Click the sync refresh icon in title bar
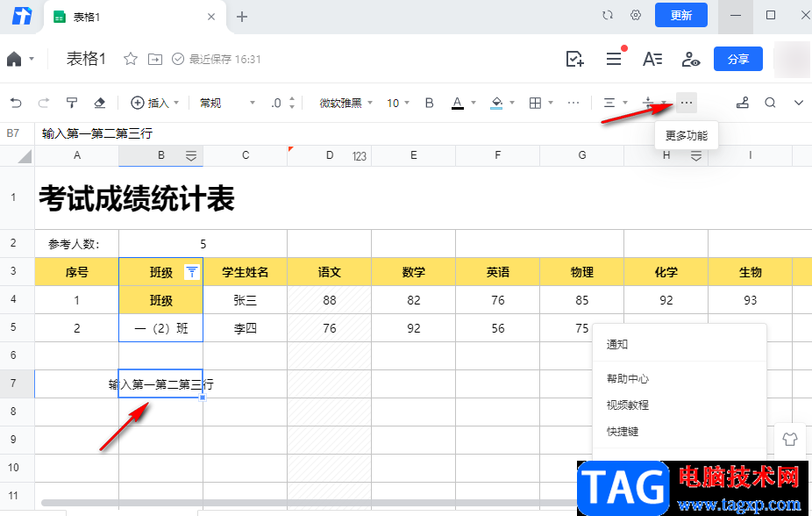This screenshot has height=516, width=812. point(608,16)
